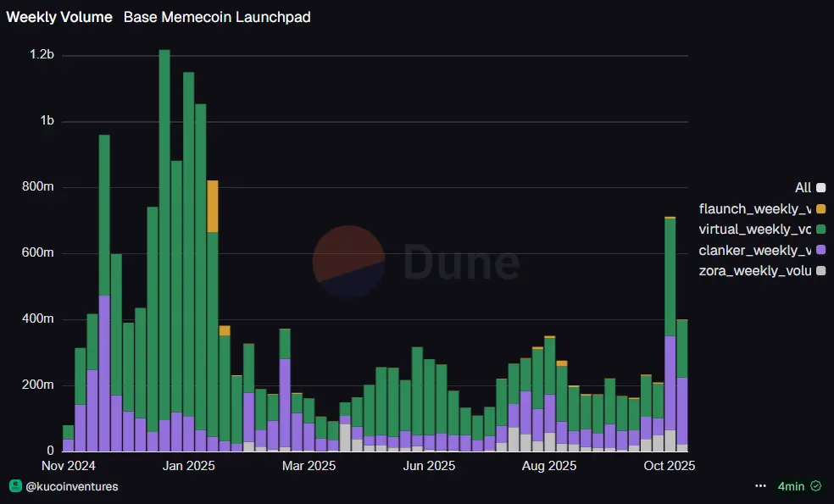Click the 'Nov 2024' axis label
Image resolution: width=834 pixels, height=504 pixels.
[68, 466]
